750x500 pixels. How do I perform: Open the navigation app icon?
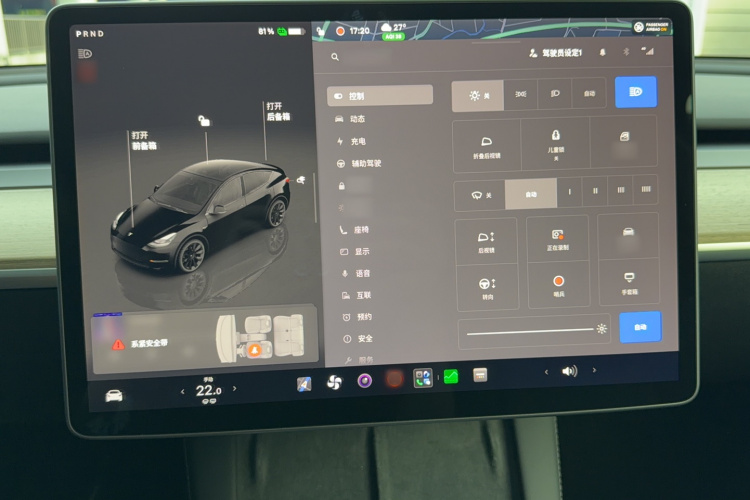pyautogui.click(x=304, y=384)
